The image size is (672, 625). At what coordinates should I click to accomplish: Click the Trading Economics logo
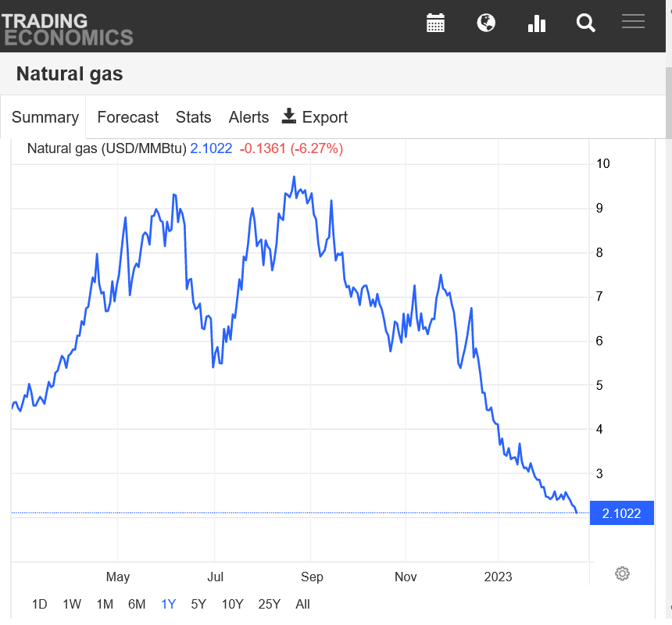(x=67, y=28)
